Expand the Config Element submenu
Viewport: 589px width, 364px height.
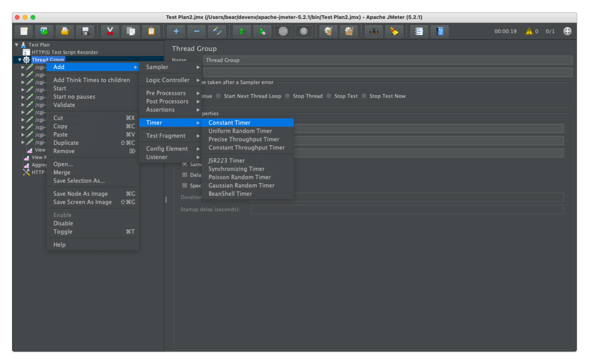[171, 149]
